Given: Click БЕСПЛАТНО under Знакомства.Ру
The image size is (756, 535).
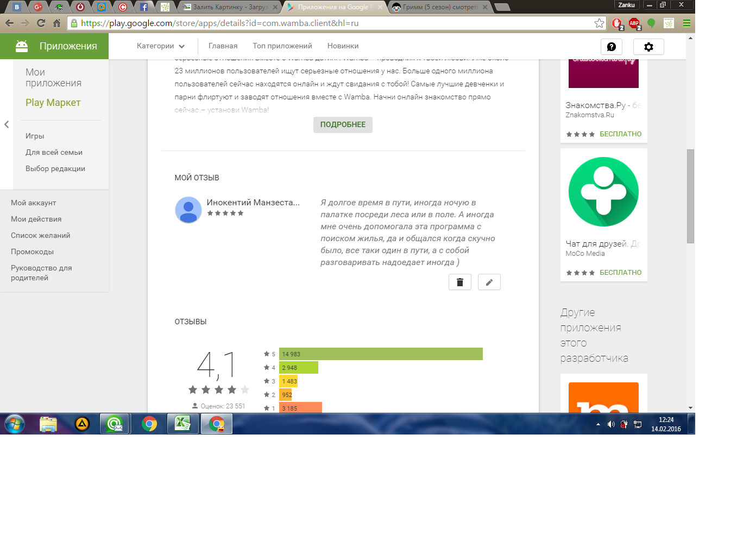Looking at the screenshot, I should pos(621,134).
